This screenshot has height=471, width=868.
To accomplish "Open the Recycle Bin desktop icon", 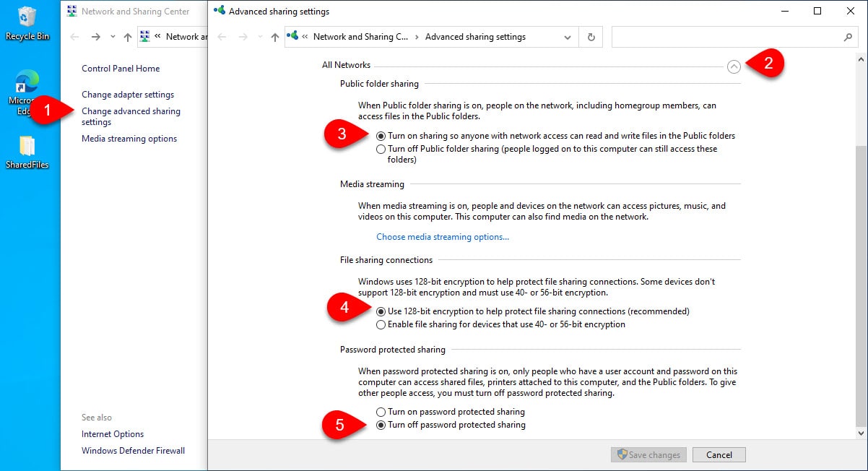I will 27,23.
